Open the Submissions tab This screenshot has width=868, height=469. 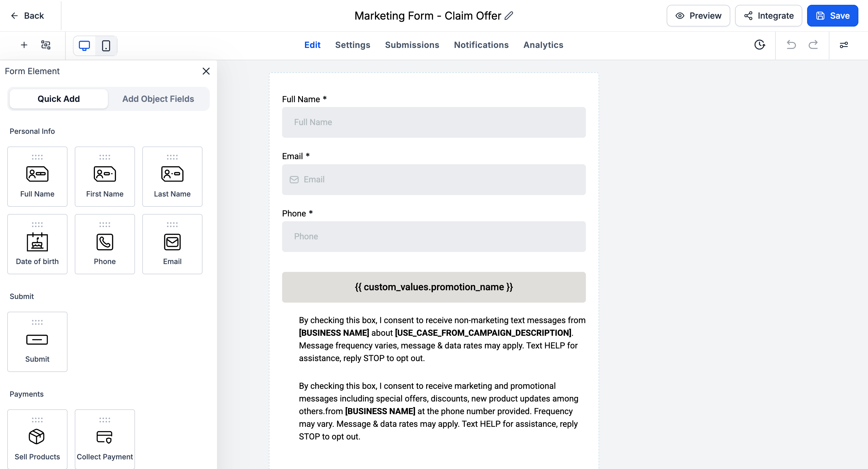pyautogui.click(x=412, y=45)
